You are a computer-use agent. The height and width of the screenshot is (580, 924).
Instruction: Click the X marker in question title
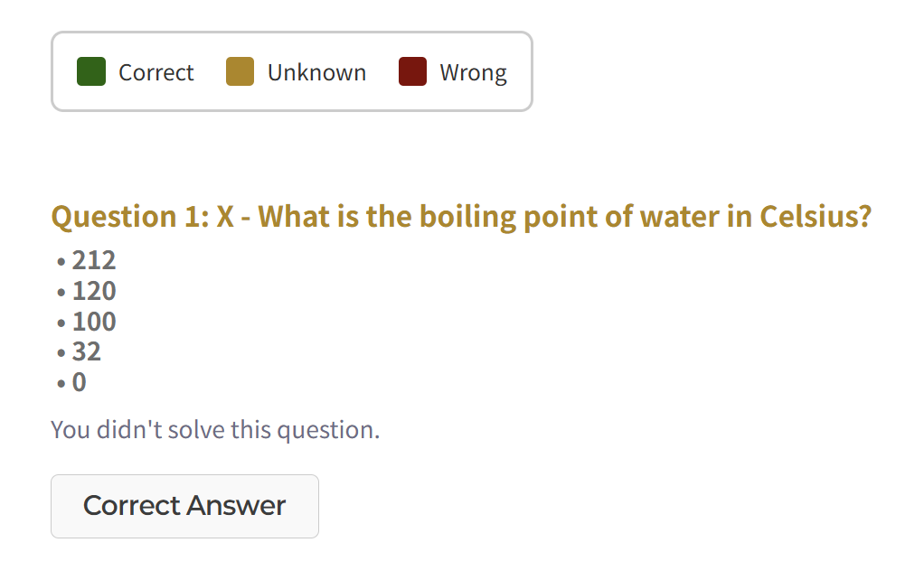tap(225, 217)
